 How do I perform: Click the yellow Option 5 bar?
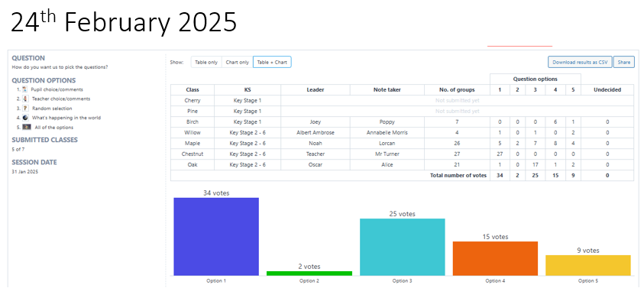[x=588, y=265]
